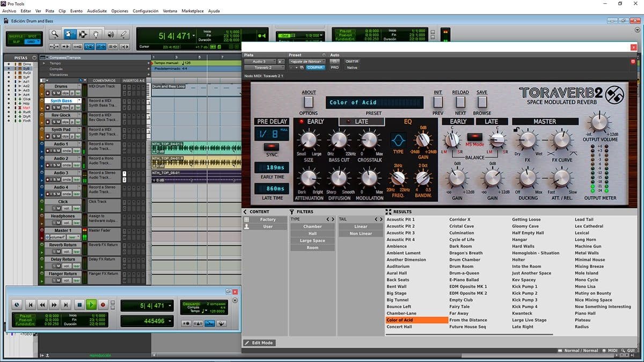
Task: Click the online sync clock icon in transport
Action: pyautogui.click(x=16, y=305)
